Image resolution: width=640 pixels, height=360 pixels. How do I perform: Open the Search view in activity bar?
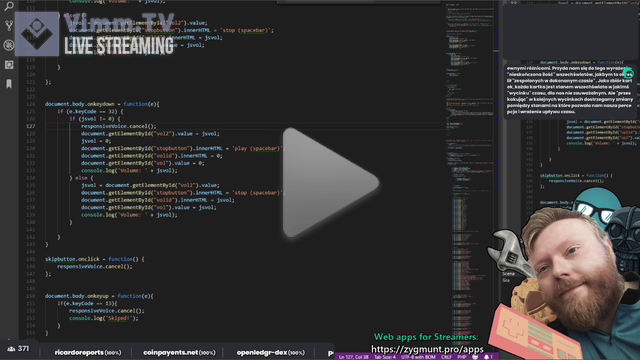coord(9,6)
